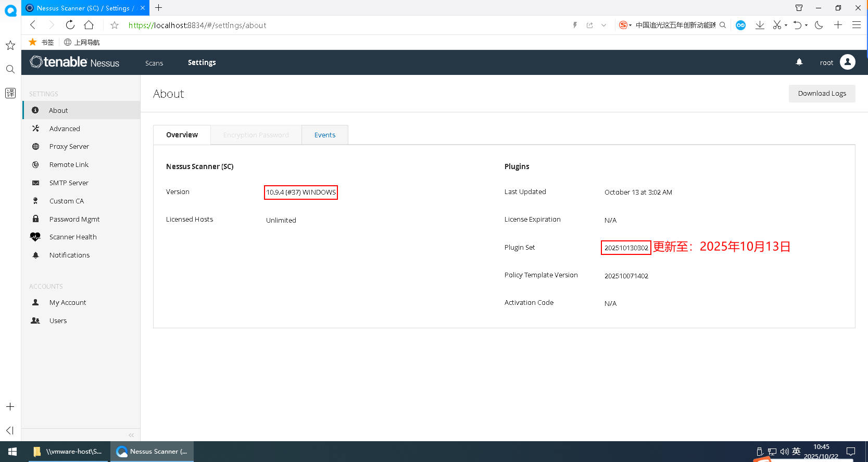Open Custom CA settings
Image resolution: width=868 pixels, height=462 pixels.
pos(66,201)
